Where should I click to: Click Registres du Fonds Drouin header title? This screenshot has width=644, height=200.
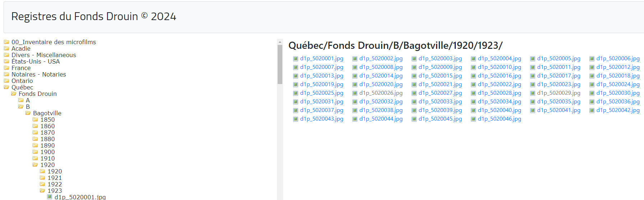94,17
